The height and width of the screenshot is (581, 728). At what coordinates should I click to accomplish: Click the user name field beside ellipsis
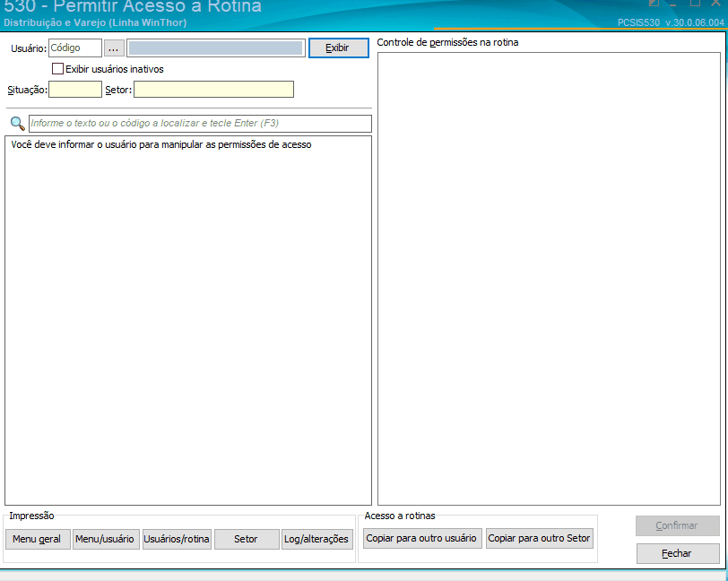pyautogui.click(x=216, y=48)
